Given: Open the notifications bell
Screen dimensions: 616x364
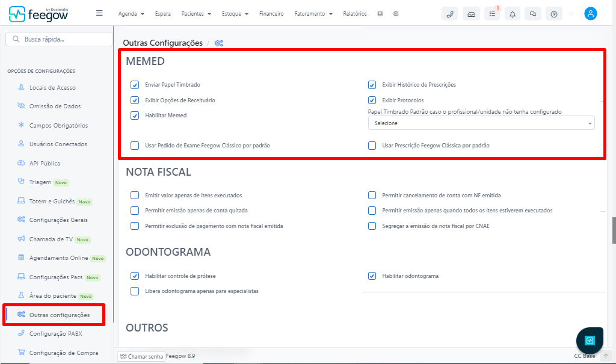Looking at the screenshot, I should click(x=513, y=14).
